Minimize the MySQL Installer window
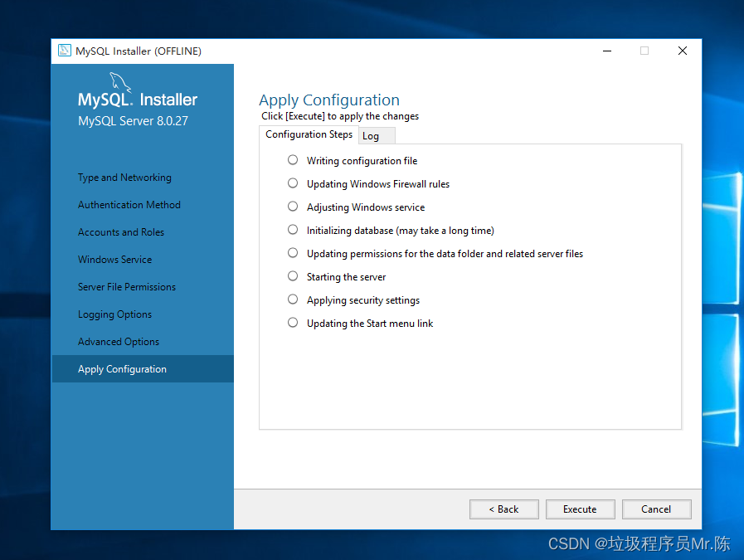 (x=607, y=51)
